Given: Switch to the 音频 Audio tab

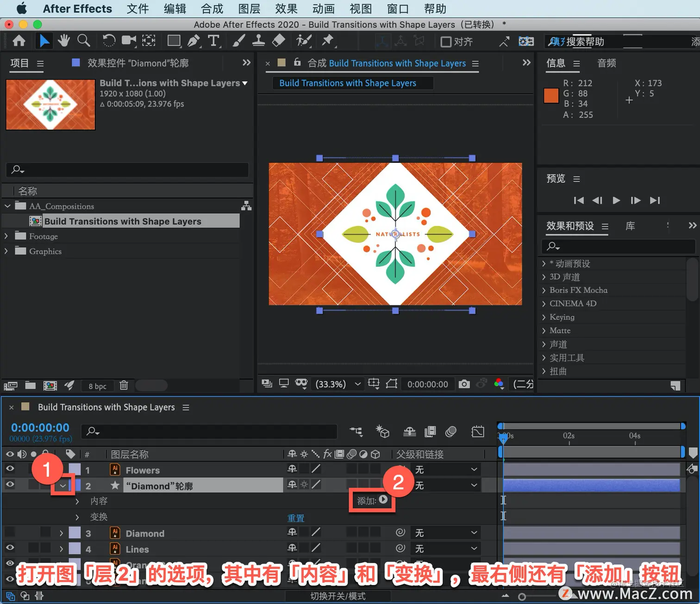Looking at the screenshot, I should click(606, 63).
